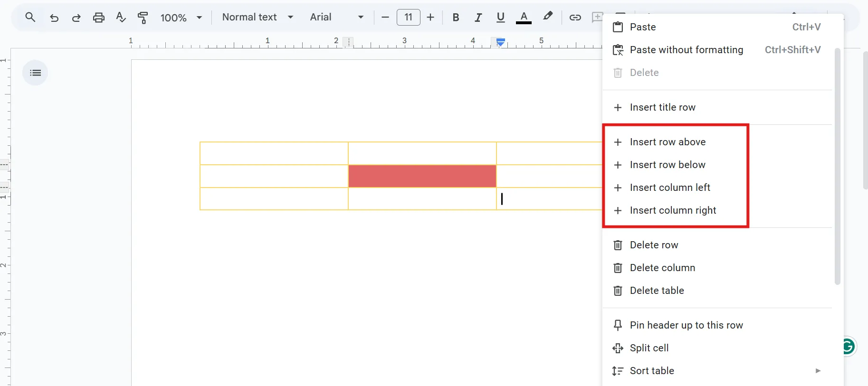Select Insert column left
The height and width of the screenshot is (386, 868).
(717, 188)
